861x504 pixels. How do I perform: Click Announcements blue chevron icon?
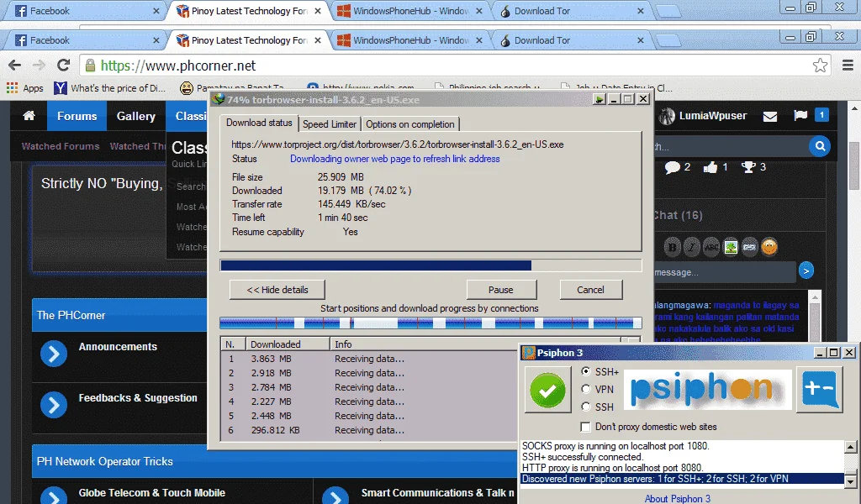point(54,354)
